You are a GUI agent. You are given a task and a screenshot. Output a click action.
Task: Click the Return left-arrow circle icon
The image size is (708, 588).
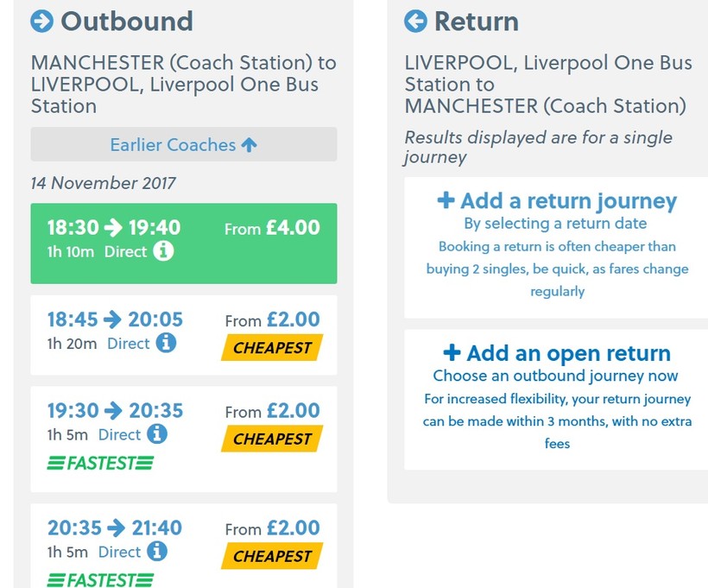(415, 21)
